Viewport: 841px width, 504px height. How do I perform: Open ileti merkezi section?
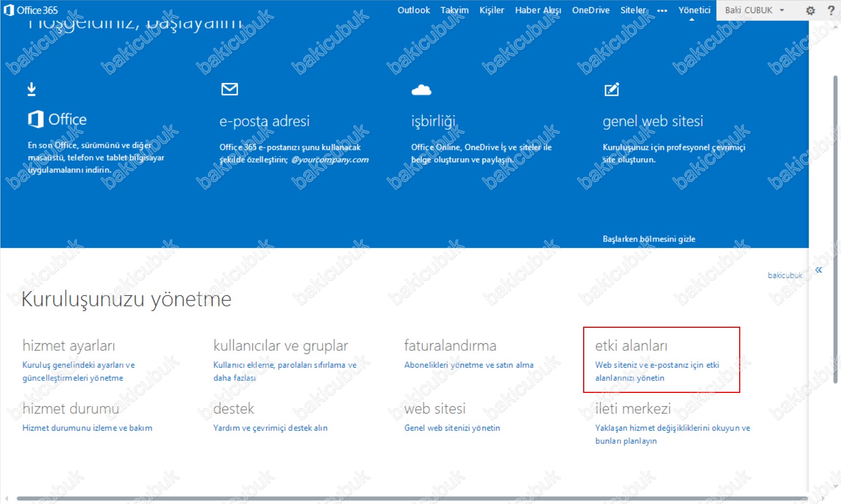tap(632, 409)
